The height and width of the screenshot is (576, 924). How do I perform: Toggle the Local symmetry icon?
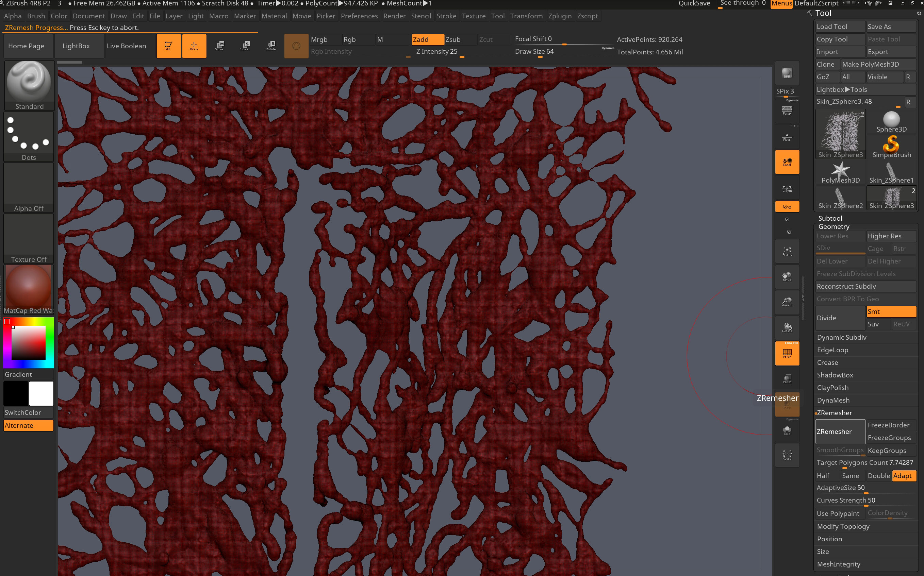787,162
